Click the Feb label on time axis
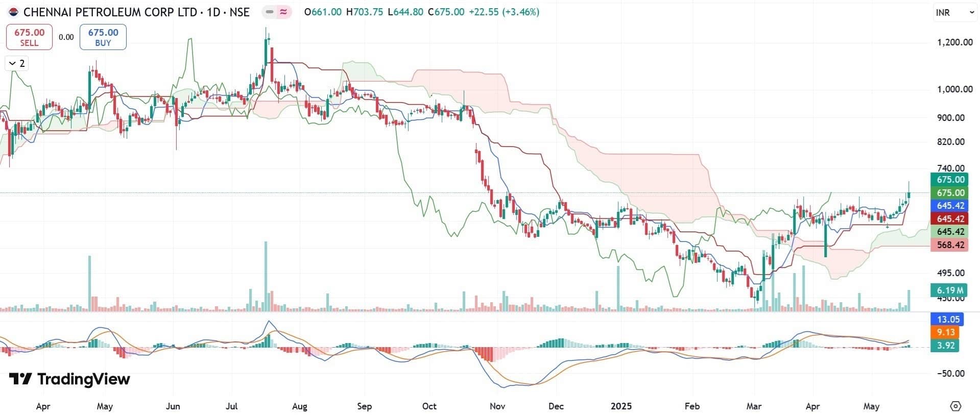 coord(692,406)
